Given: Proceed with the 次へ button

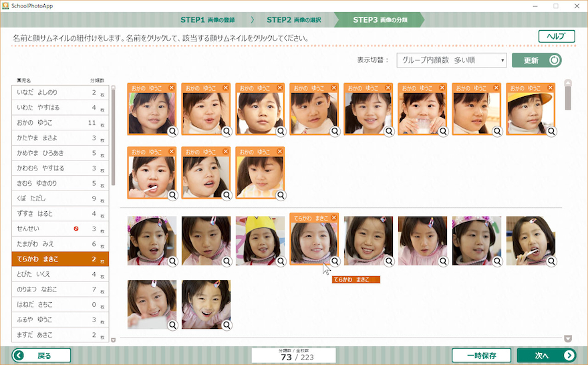Looking at the screenshot, I should point(547,356).
